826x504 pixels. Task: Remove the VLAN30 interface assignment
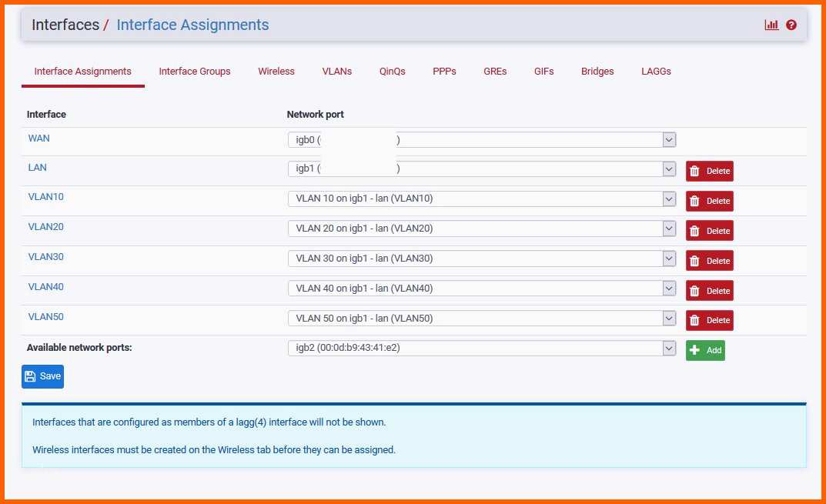(709, 261)
